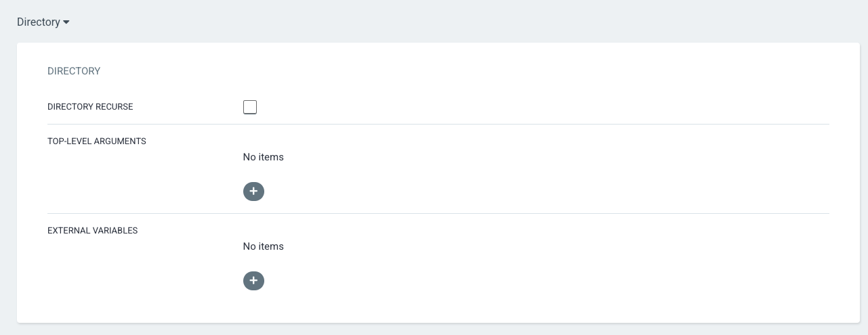Click the EXTERNAL VARIABLES label
This screenshot has width=868, height=335.
pos(92,231)
